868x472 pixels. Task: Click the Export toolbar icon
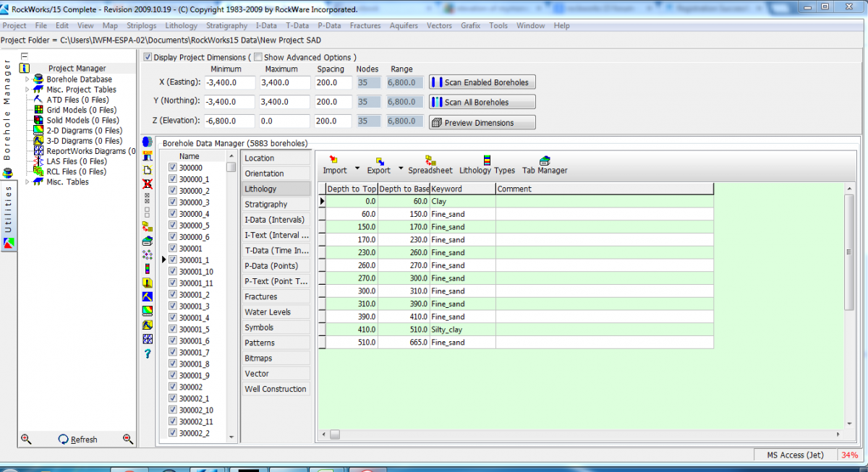pyautogui.click(x=379, y=160)
